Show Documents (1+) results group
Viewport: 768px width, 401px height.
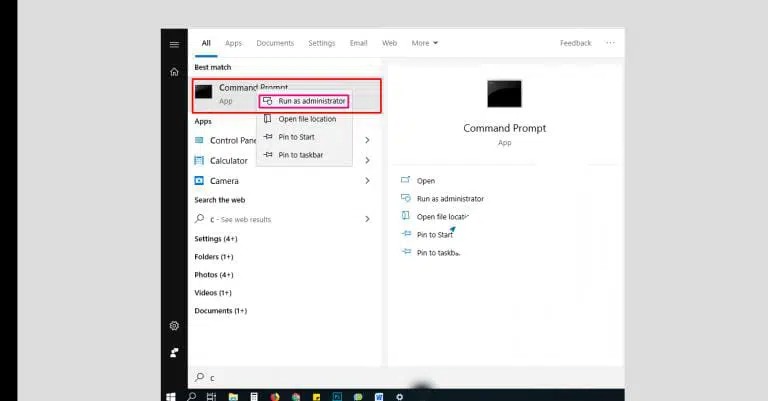(220, 311)
